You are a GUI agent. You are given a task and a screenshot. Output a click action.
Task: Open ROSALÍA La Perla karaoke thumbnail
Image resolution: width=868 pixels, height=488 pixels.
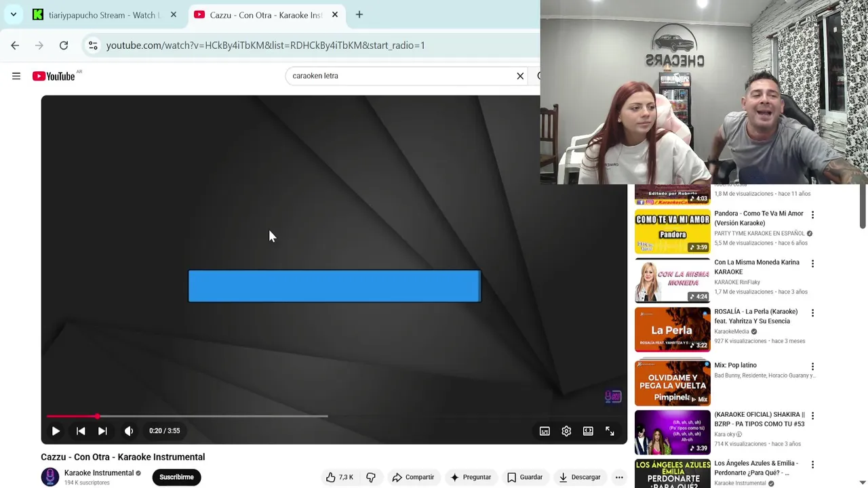pos(673,329)
